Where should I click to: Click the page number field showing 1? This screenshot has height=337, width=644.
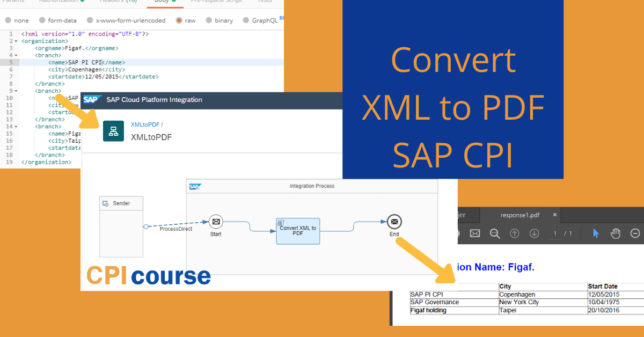click(555, 233)
